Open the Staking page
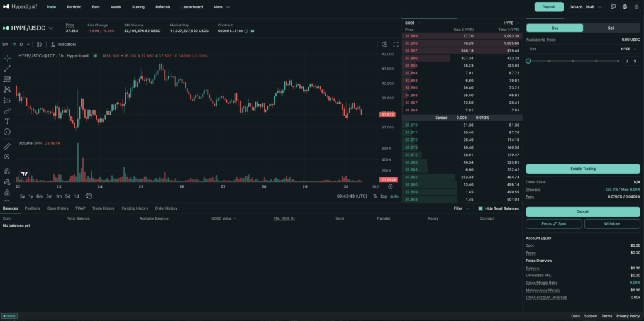Image resolution: width=644 pixels, height=321 pixels. [x=138, y=7]
